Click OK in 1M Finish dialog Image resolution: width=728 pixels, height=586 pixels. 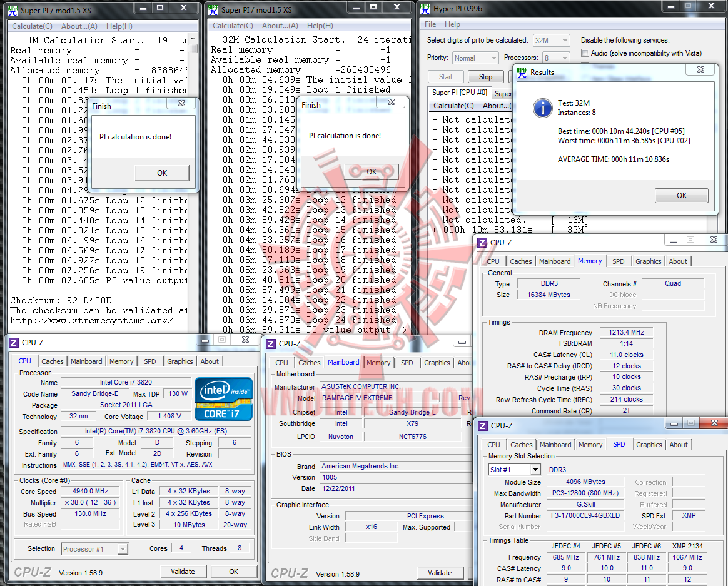(x=161, y=173)
